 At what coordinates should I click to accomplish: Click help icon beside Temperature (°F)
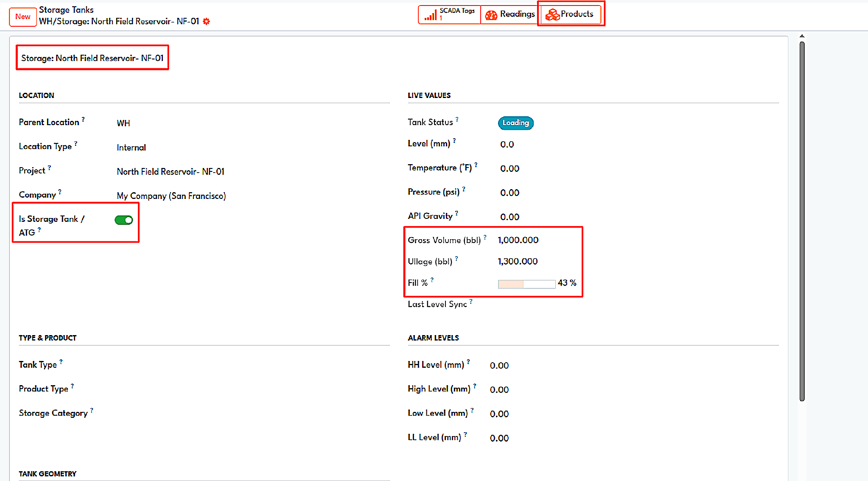point(476,165)
